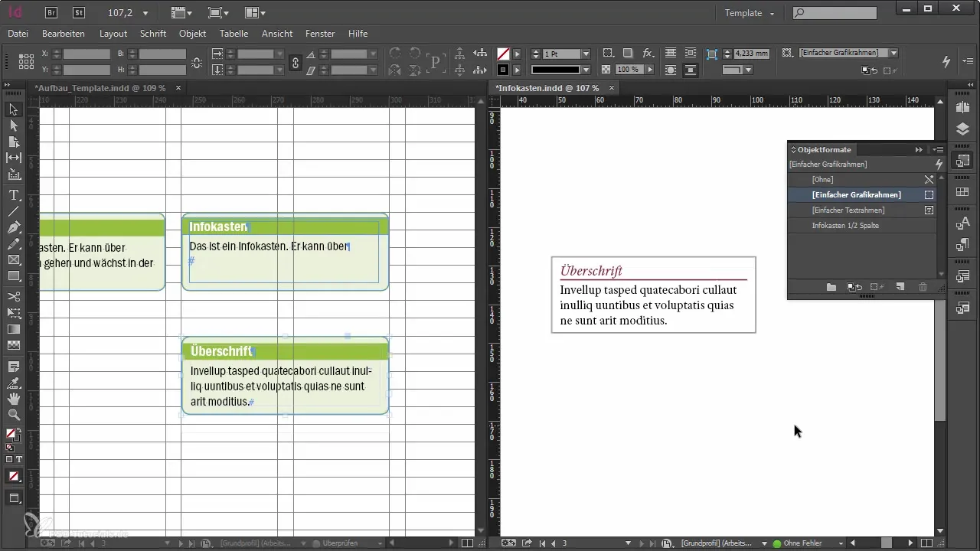Click the stroke color swatch in control bar
Viewport: 980px width, 551px height.
click(x=503, y=70)
